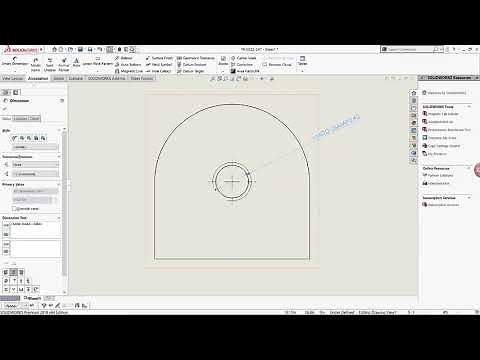Collapse the Subscription Services section
Screen dimensions: 480x360
pos(469,198)
